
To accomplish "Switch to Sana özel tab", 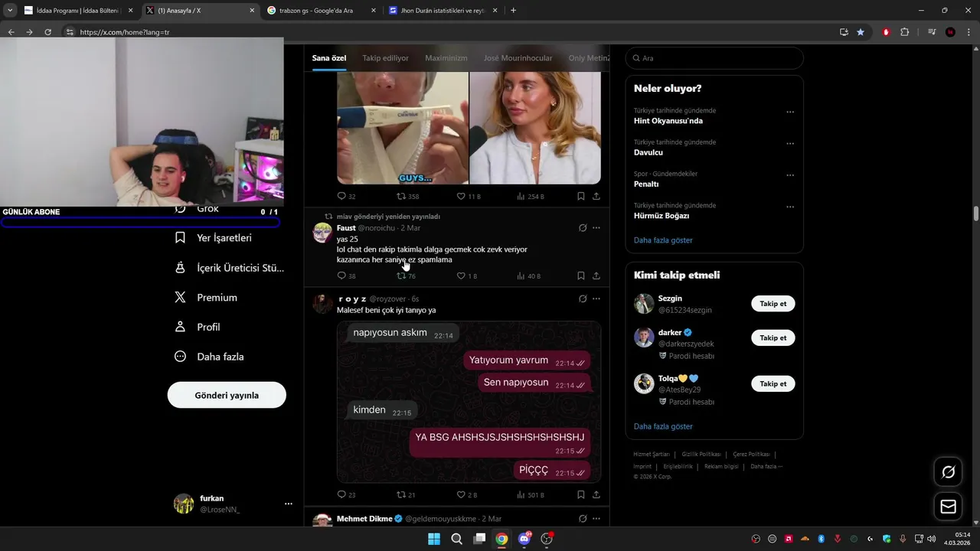I will [329, 58].
